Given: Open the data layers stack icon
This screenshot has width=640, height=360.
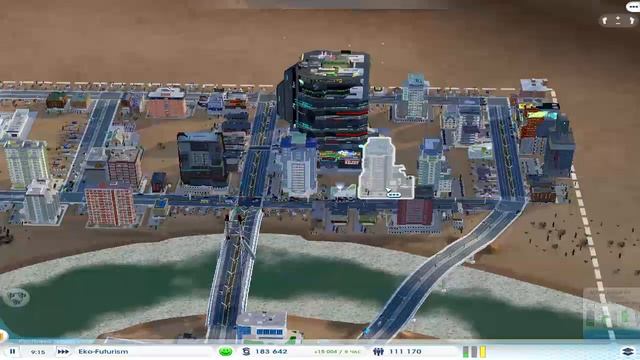Looking at the screenshot, I should tap(628, 351).
